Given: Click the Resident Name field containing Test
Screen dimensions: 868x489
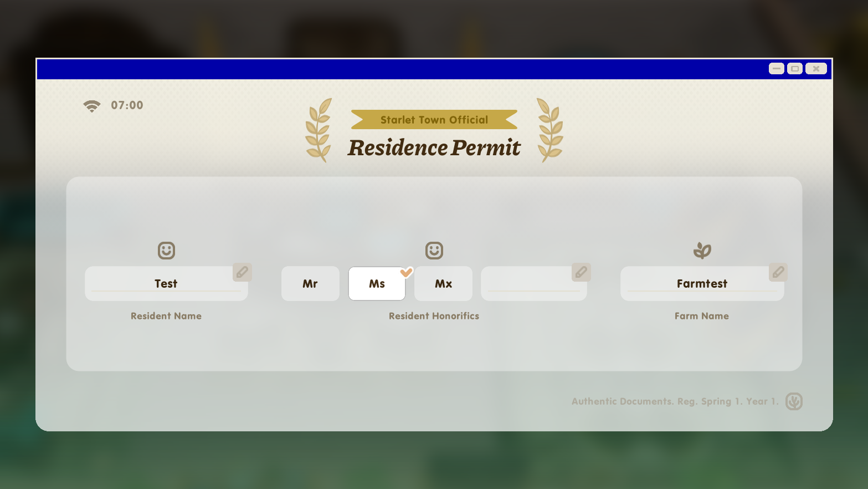Looking at the screenshot, I should coord(166,284).
